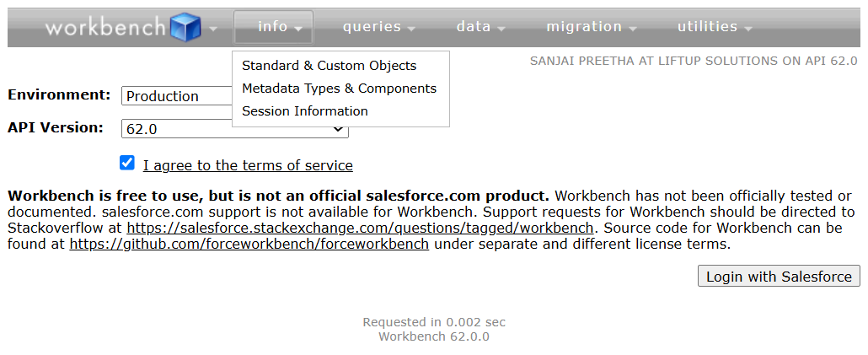
Task: Click the arrow beside the Workbench logo
Action: tap(213, 29)
